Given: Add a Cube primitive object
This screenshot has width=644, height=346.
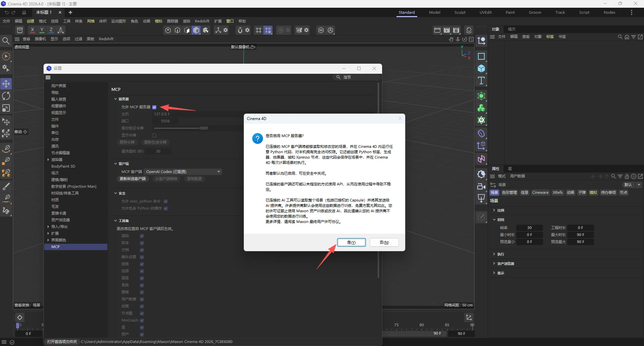Looking at the screenshot, I should click(481, 68).
